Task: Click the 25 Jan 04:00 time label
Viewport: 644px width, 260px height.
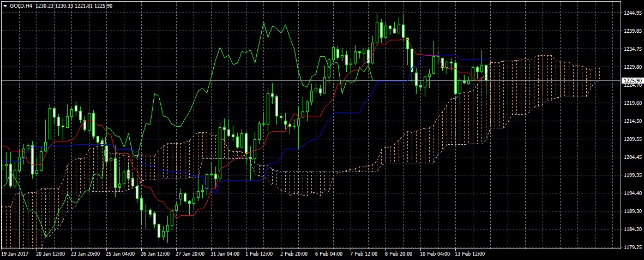Action: [121, 254]
